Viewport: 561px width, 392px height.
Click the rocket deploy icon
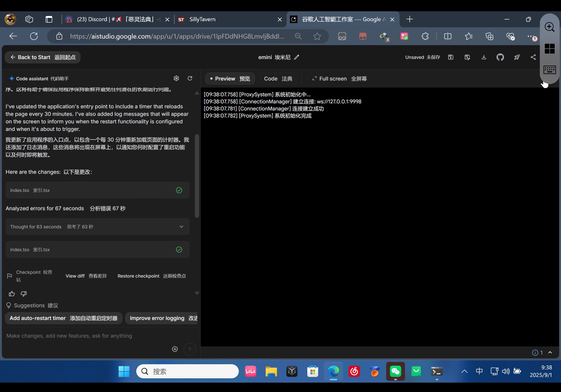point(517,57)
